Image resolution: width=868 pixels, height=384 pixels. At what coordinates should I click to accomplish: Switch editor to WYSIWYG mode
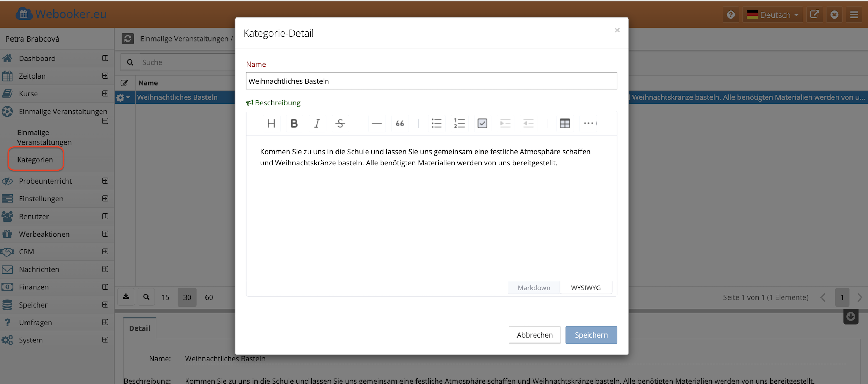click(x=586, y=288)
